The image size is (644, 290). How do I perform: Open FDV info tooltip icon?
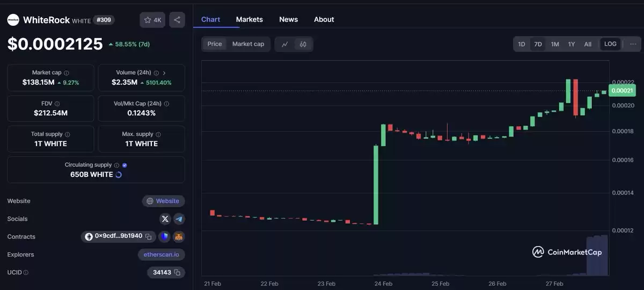click(57, 104)
